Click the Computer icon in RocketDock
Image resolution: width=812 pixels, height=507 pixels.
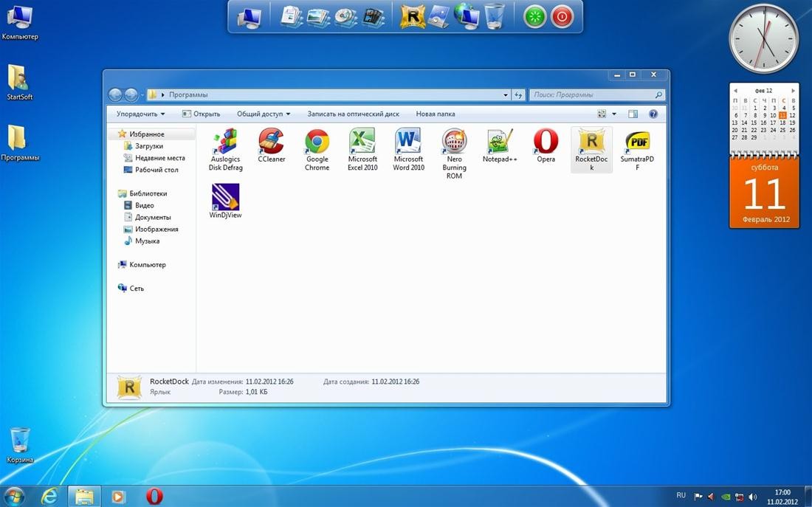coord(249,18)
